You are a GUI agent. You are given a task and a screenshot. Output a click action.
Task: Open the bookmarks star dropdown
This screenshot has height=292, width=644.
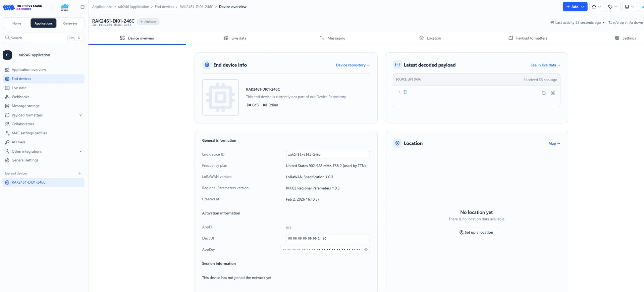coord(596,7)
